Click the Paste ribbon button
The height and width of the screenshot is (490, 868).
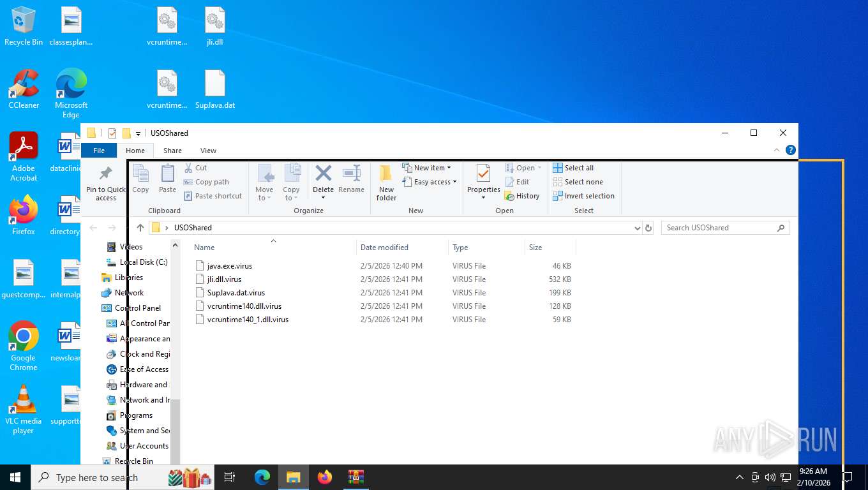167,179
